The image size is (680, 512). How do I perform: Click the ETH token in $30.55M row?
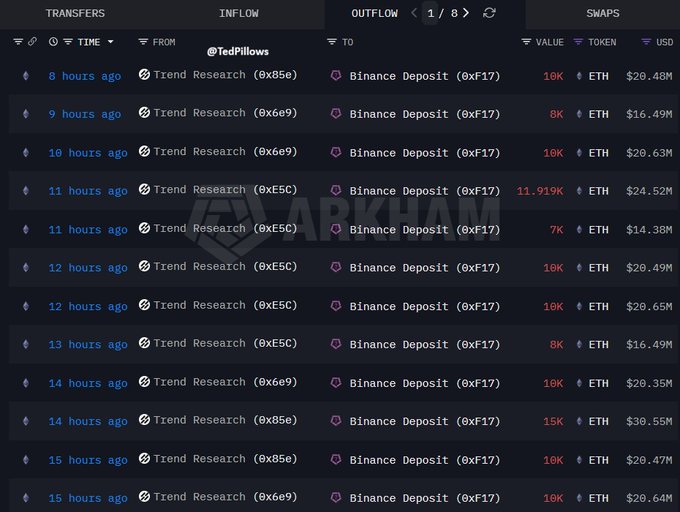click(x=598, y=421)
